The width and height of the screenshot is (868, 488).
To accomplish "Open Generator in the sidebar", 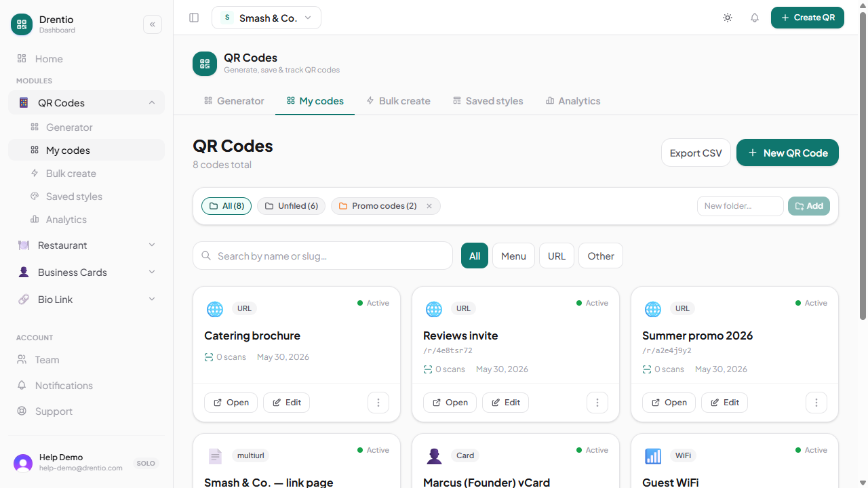I will 86,127.
